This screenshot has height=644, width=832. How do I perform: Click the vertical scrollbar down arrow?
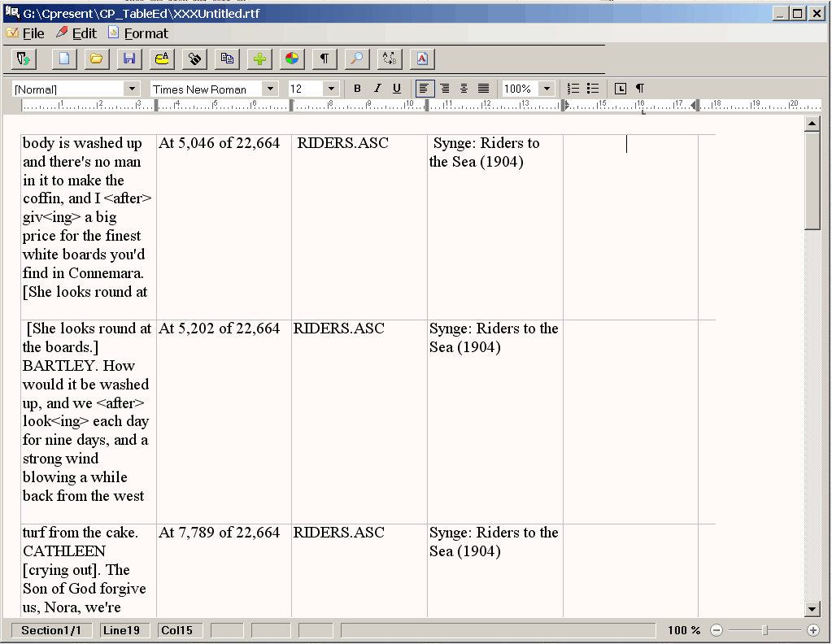[x=812, y=608]
